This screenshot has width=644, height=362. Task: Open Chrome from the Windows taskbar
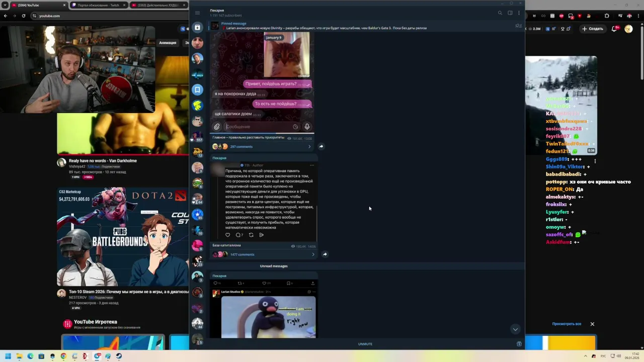click(63, 356)
